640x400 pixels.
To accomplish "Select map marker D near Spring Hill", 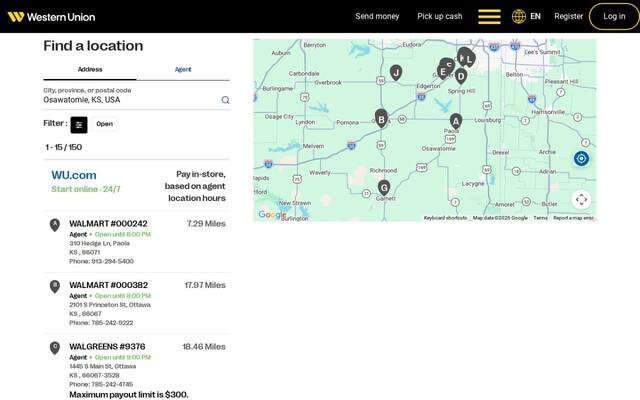I will pos(461,76).
